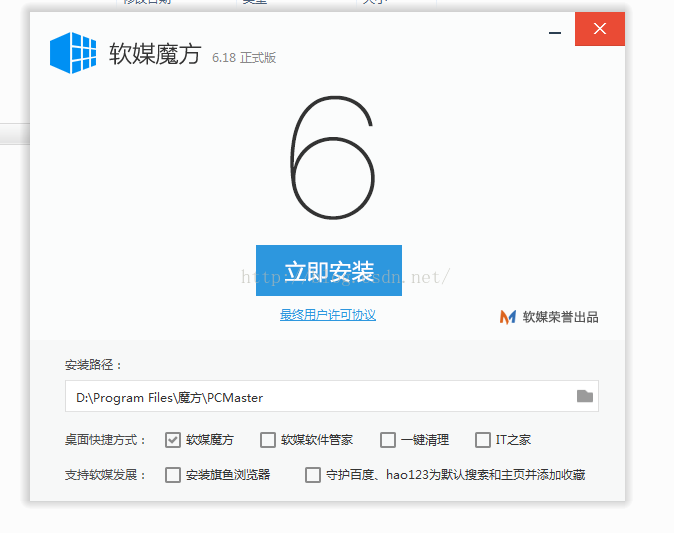Click the 桌面快捷方式 label

(x=105, y=440)
